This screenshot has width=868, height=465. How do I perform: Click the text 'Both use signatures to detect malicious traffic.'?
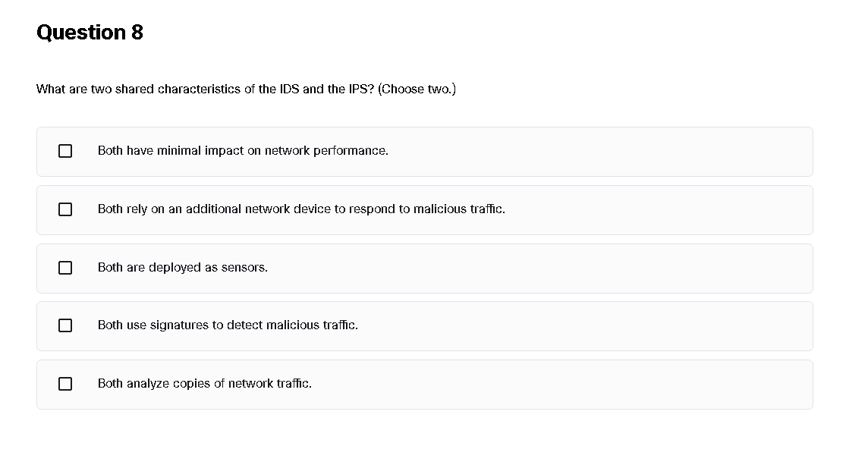[x=228, y=325]
